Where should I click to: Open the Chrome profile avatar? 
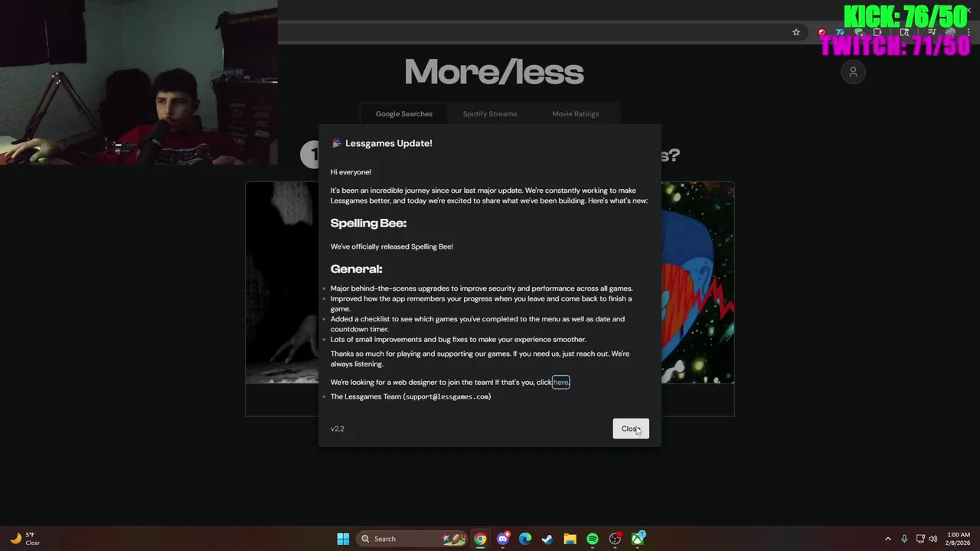950,32
